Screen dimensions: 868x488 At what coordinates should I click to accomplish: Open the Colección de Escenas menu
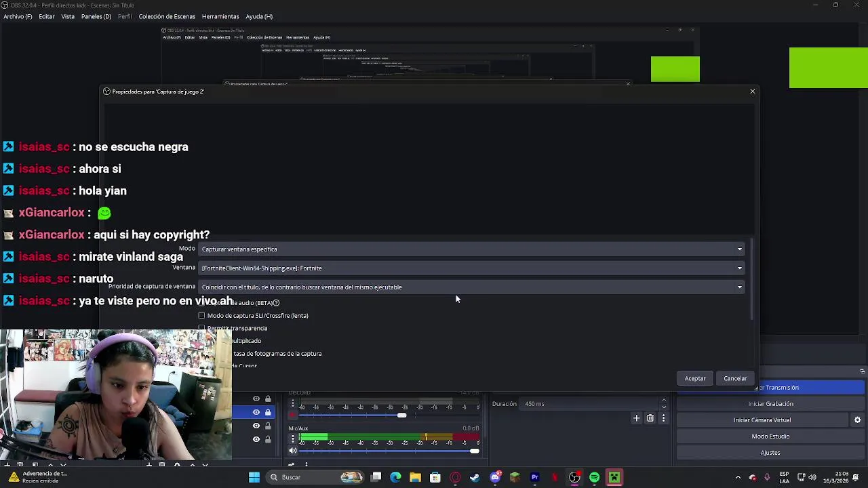pos(167,16)
